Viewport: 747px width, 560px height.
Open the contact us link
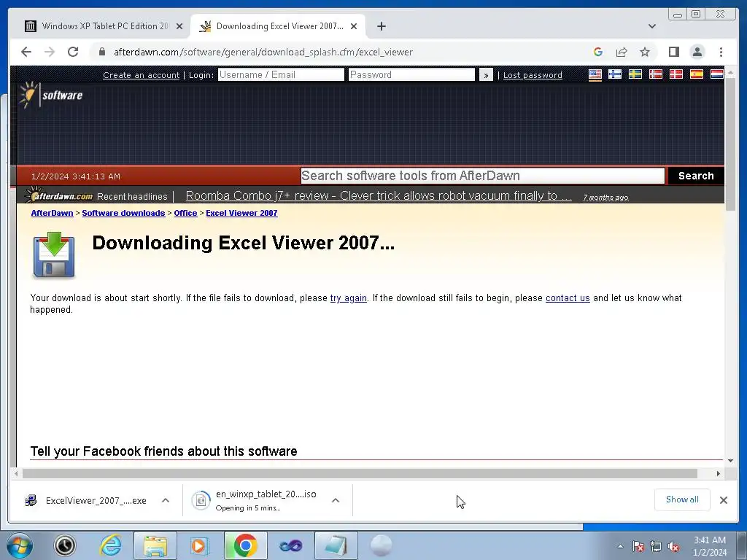[x=568, y=298]
